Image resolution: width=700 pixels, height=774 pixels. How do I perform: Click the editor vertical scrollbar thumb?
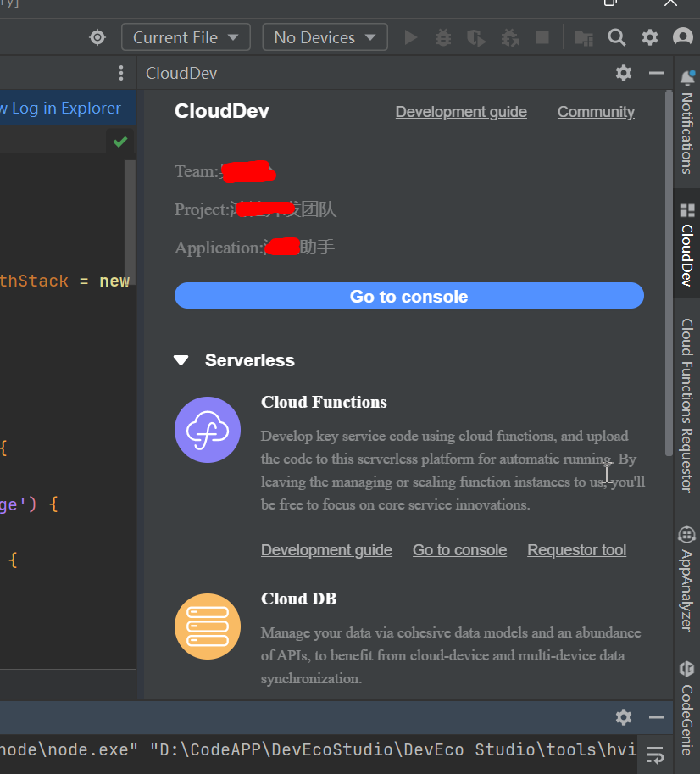coord(130,222)
